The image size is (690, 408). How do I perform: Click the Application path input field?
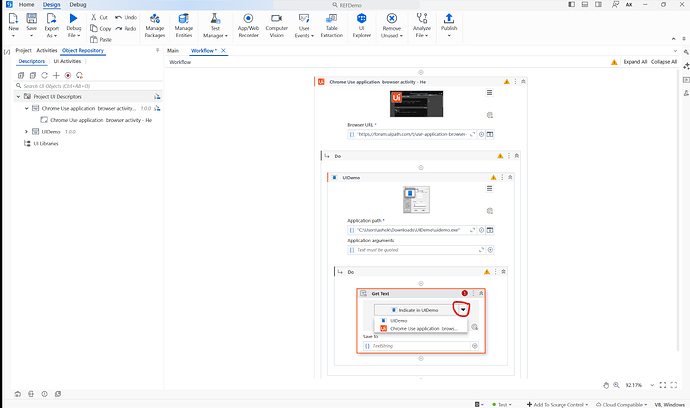tap(412, 230)
